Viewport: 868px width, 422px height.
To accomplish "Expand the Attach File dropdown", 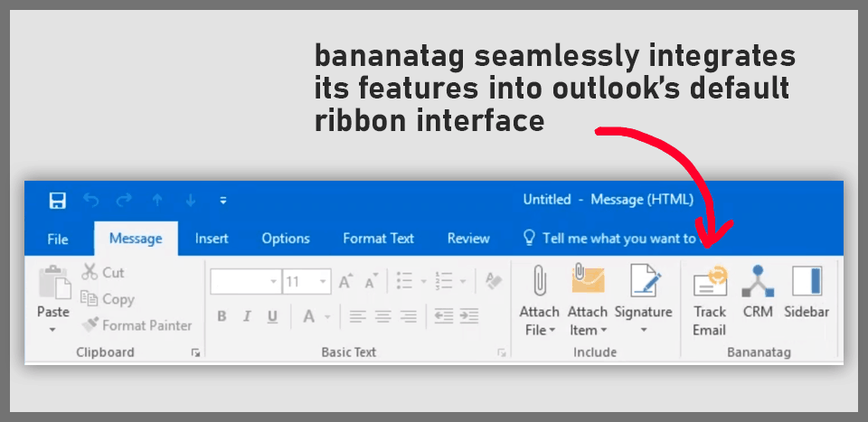I will [540, 331].
